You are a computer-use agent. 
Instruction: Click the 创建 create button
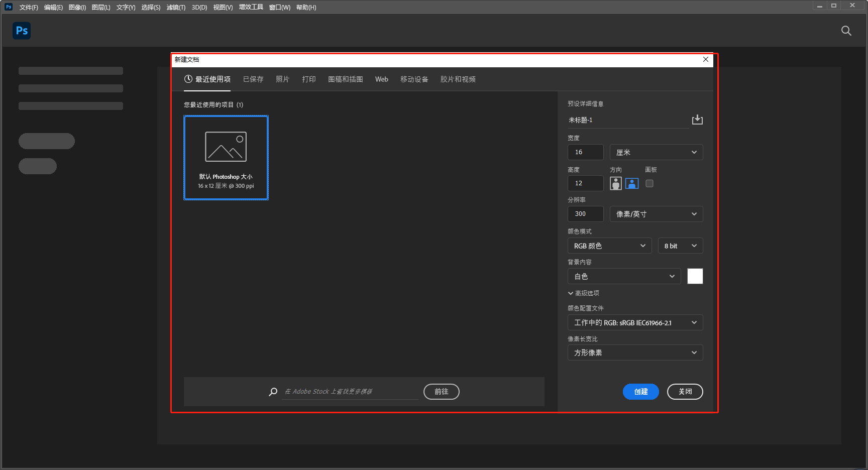coord(640,392)
